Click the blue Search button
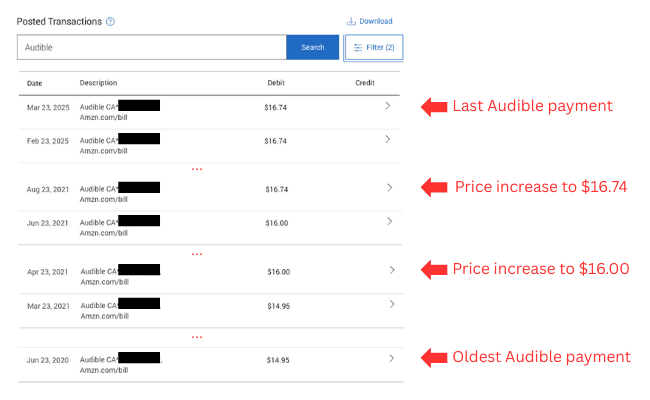This screenshot has height=400, width=650. coord(313,47)
